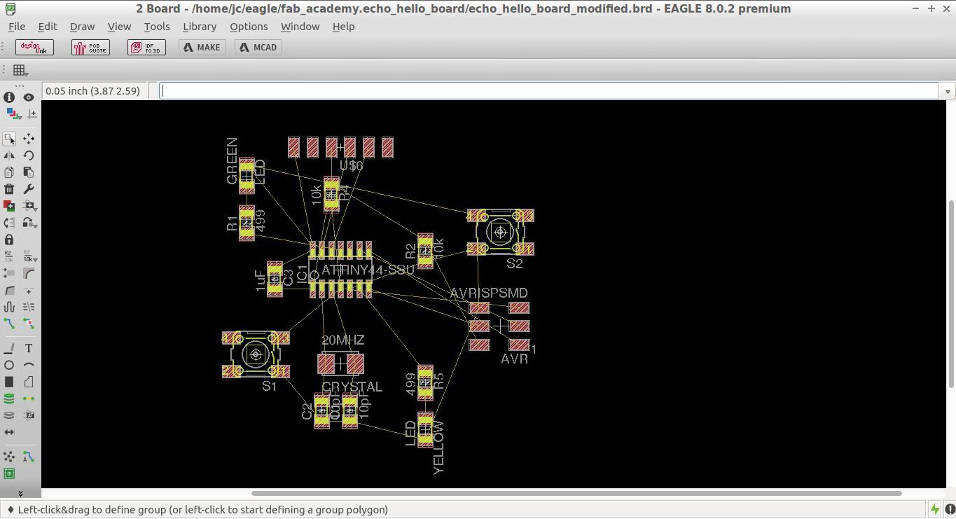Open the Library menu
The image size is (956, 519).
tap(199, 27)
